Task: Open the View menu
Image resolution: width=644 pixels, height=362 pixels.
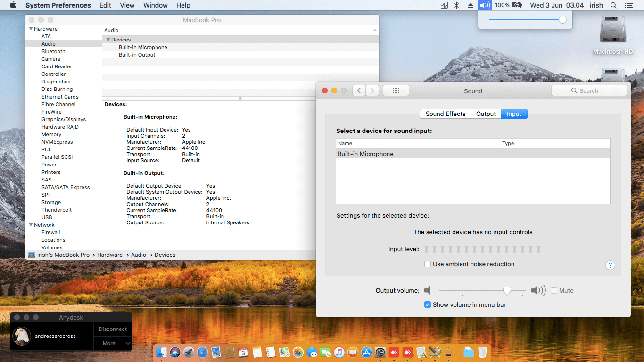Action: click(x=127, y=5)
